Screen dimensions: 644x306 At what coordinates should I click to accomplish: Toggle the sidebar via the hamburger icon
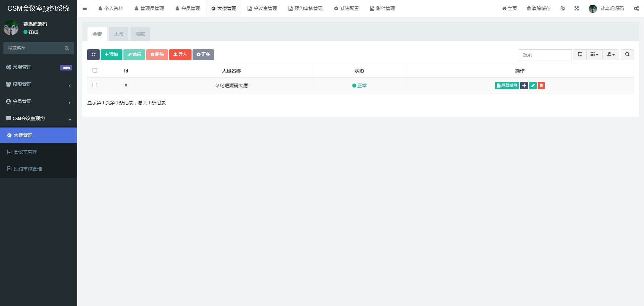click(x=85, y=8)
